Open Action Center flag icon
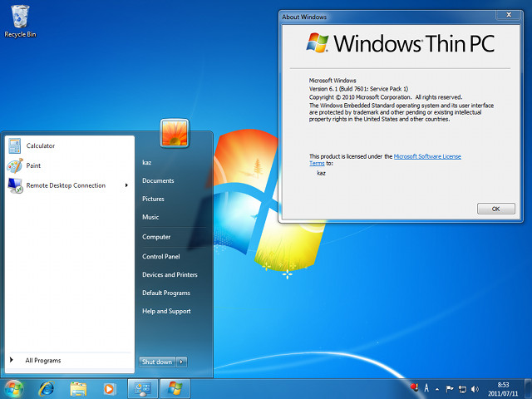This screenshot has height=399, width=532. tap(450, 389)
